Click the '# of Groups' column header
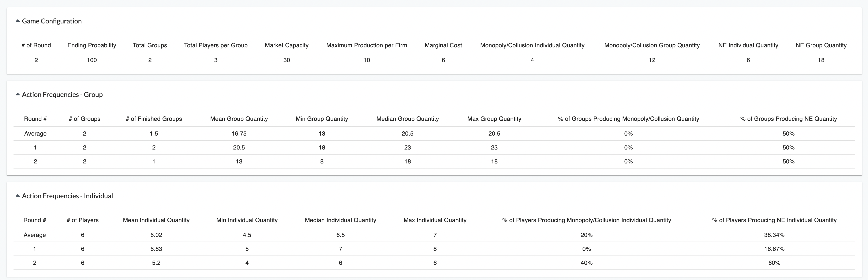 tap(85, 119)
